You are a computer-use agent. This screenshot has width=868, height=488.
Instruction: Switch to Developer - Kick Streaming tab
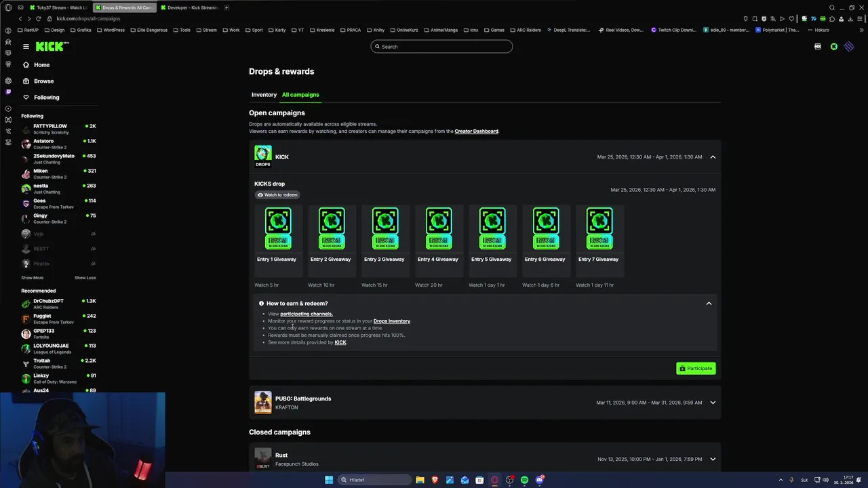(189, 7)
